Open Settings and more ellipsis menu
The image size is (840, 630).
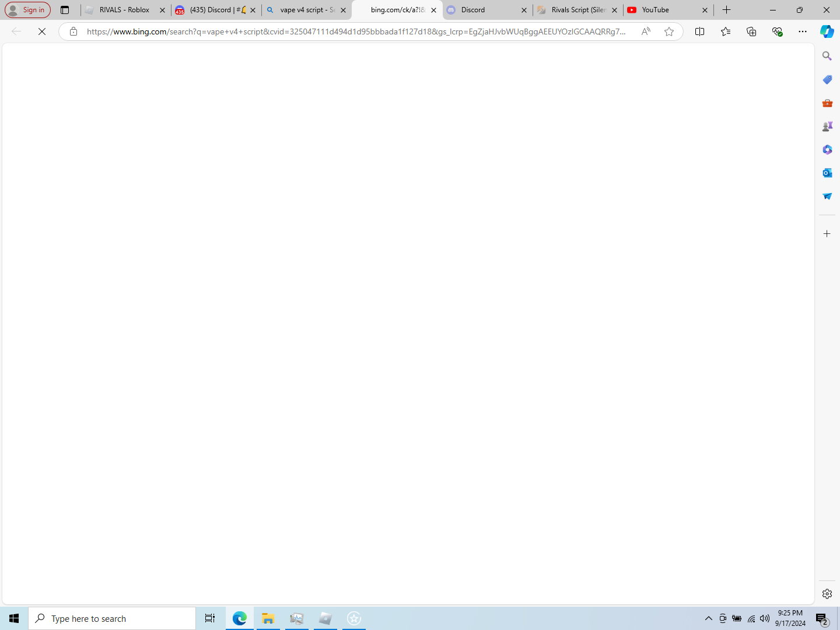coord(803,32)
